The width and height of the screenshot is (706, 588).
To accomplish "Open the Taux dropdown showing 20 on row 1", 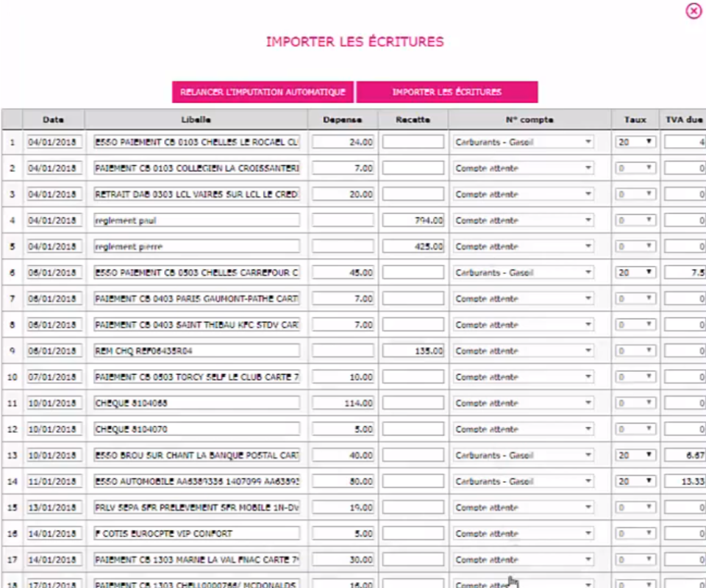I will click(634, 142).
